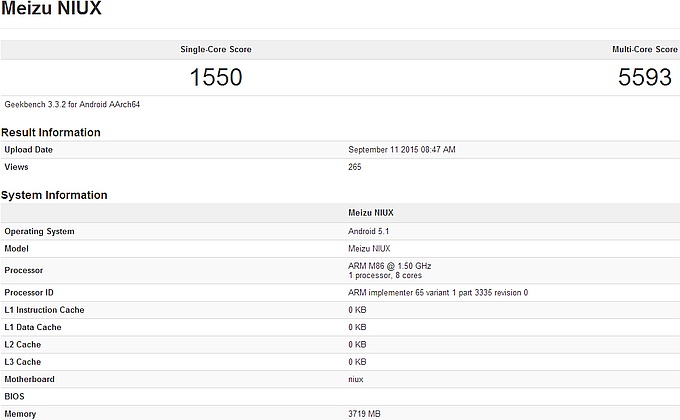The width and height of the screenshot is (680, 420).
Task: Click the Memory row label
Action: [20, 414]
